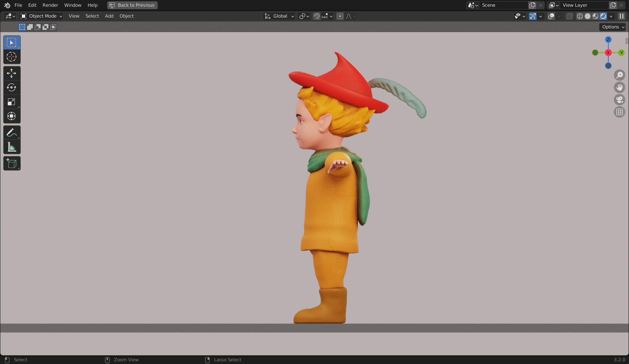
Task: Open the viewport View menu
Action: click(74, 16)
